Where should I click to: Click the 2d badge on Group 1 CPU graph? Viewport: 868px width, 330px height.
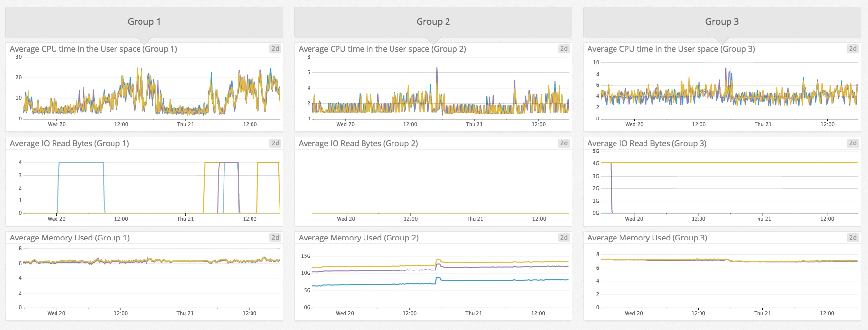[x=275, y=49]
